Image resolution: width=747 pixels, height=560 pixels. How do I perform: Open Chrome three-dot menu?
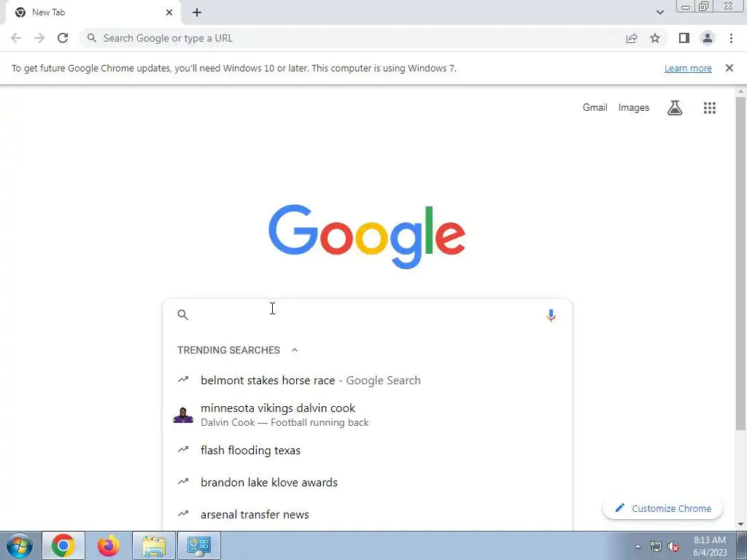[x=731, y=38]
